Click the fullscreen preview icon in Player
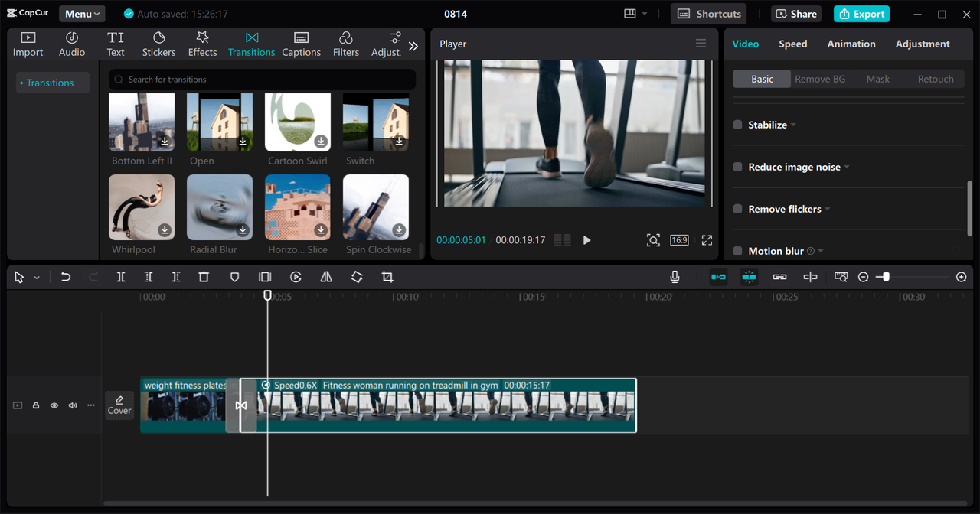The image size is (980, 514). (707, 240)
